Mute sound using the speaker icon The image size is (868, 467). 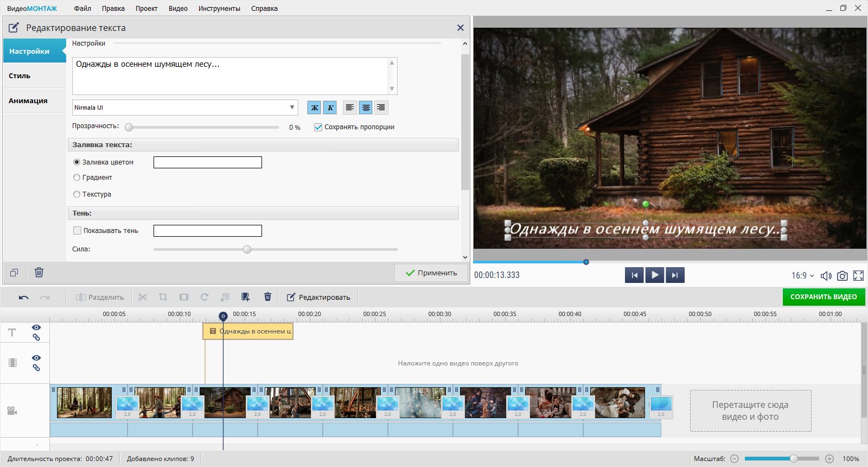(x=826, y=276)
